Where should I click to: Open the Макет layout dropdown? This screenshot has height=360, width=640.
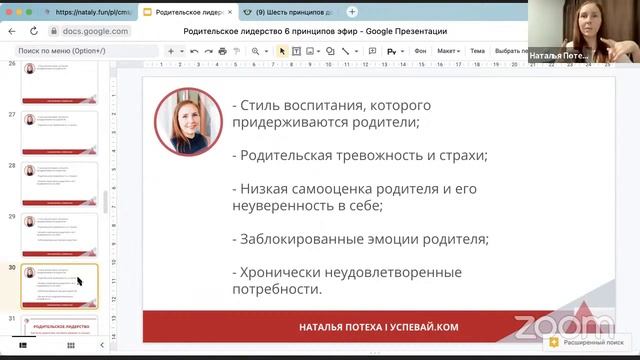pyautogui.click(x=448, y=51)
